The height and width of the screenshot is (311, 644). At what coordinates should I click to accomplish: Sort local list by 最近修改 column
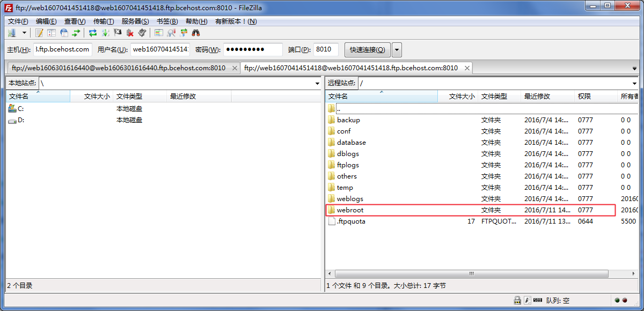[199, 97]
